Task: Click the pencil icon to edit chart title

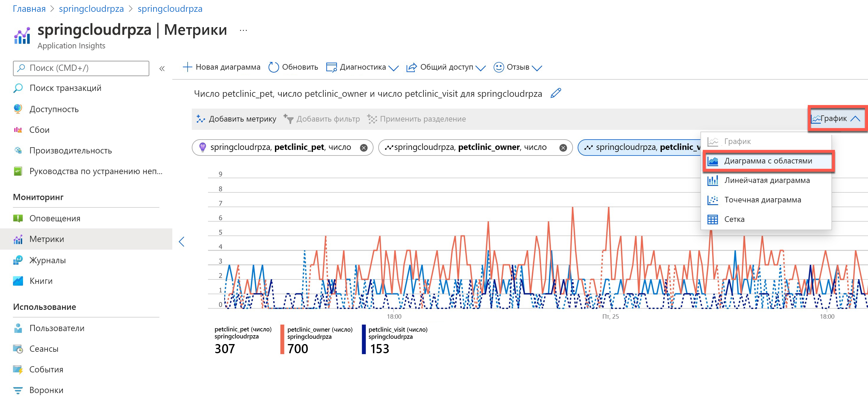Action: (x=555, y=93)
